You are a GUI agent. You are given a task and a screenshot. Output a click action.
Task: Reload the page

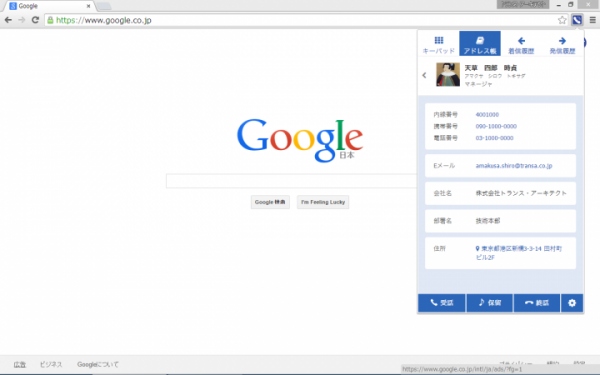point(35,20)
